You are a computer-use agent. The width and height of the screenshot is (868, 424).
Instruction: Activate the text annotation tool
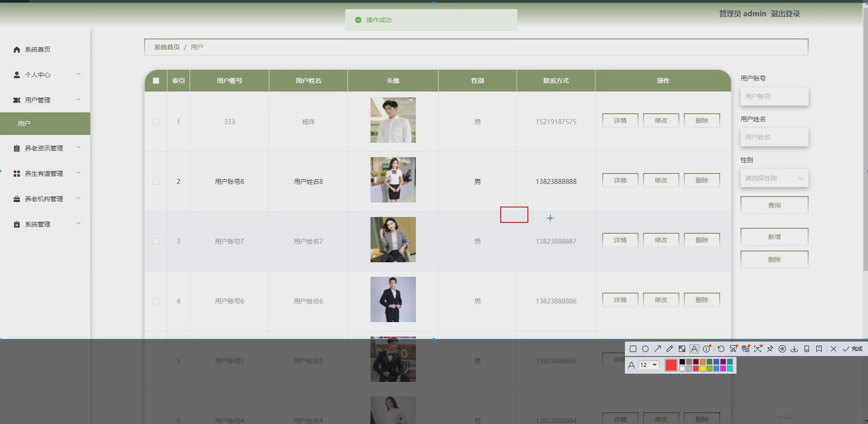tap(694, 349)
